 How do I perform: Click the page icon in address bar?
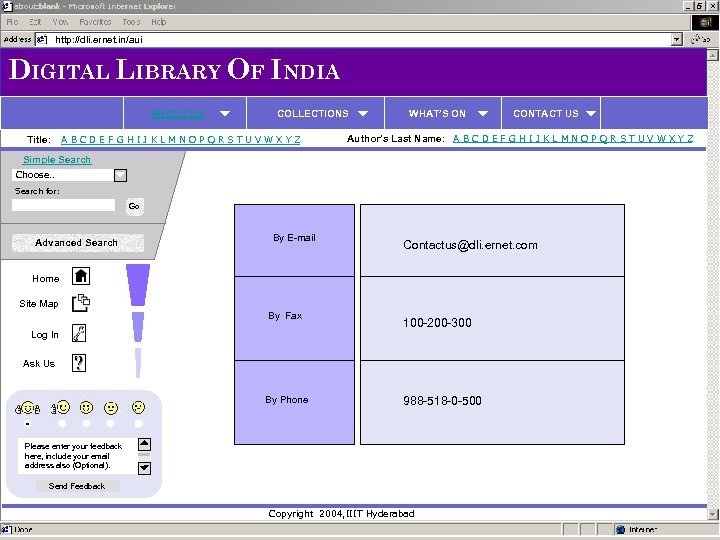[42, 39]
